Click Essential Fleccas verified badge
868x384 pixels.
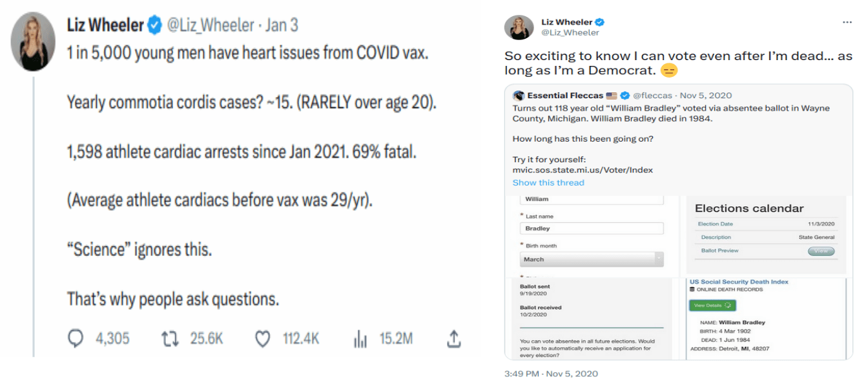click(625, 96)
